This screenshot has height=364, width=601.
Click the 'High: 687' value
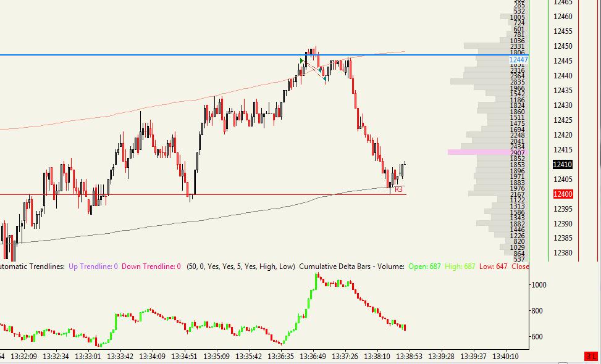coord(460,267)
